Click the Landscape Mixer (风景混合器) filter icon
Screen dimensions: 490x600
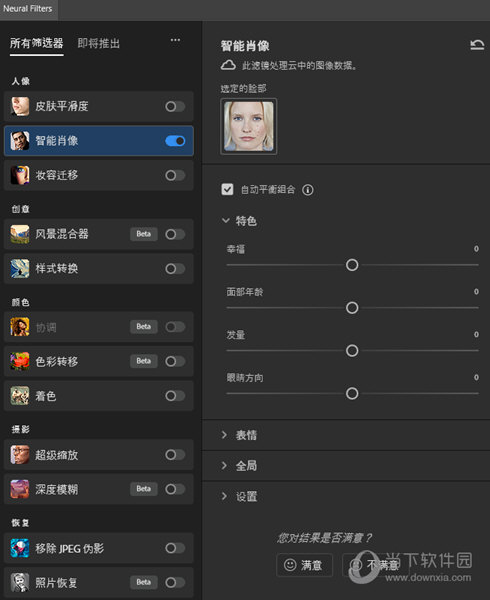[x=20, y=234]
